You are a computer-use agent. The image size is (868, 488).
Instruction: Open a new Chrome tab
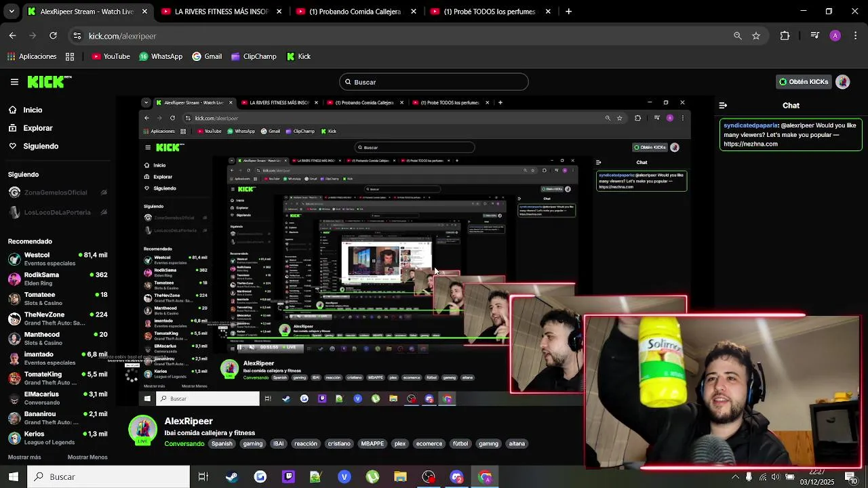pos(568,12)
